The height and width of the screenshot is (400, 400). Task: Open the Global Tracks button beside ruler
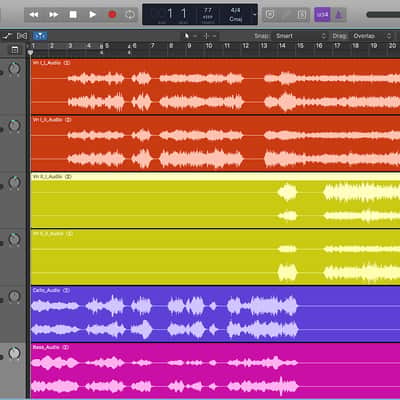pos(15,50)
